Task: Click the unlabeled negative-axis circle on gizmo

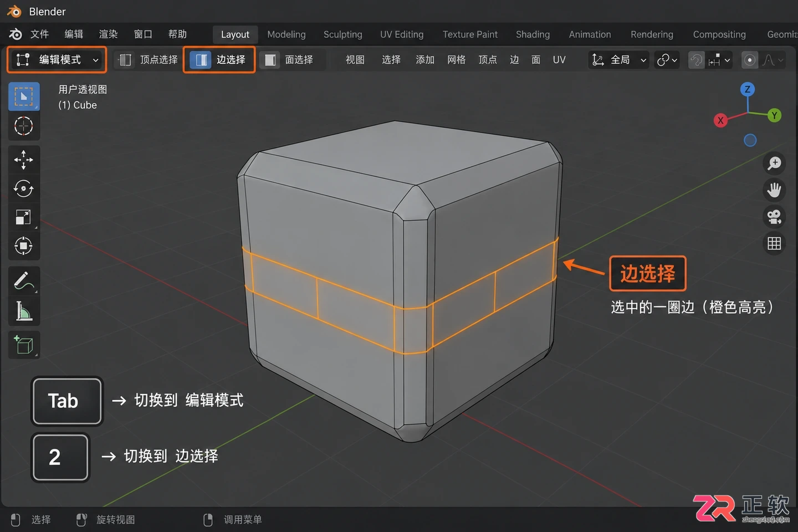Action: [x=750, y=140]
